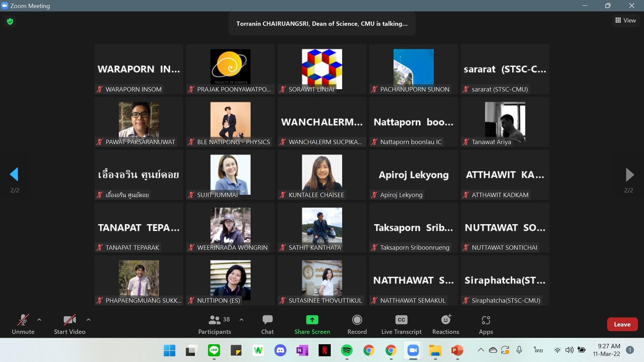
Task: Expand video options arrow beside Start Video
Action: click(89, 320)
